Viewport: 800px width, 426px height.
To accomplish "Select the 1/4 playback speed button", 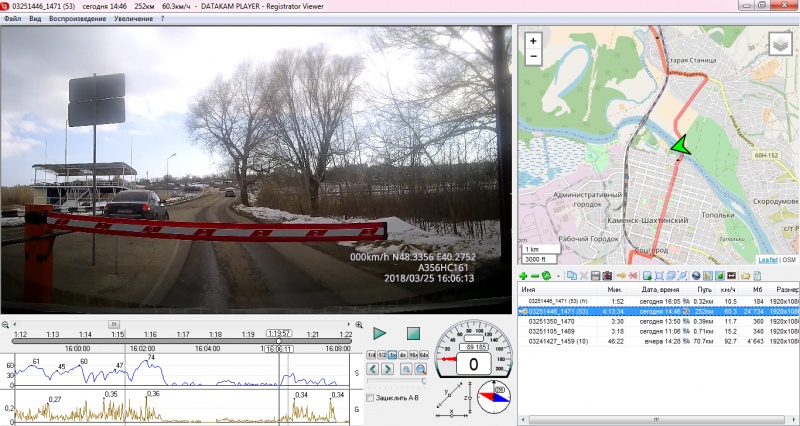I will [370, 354].
